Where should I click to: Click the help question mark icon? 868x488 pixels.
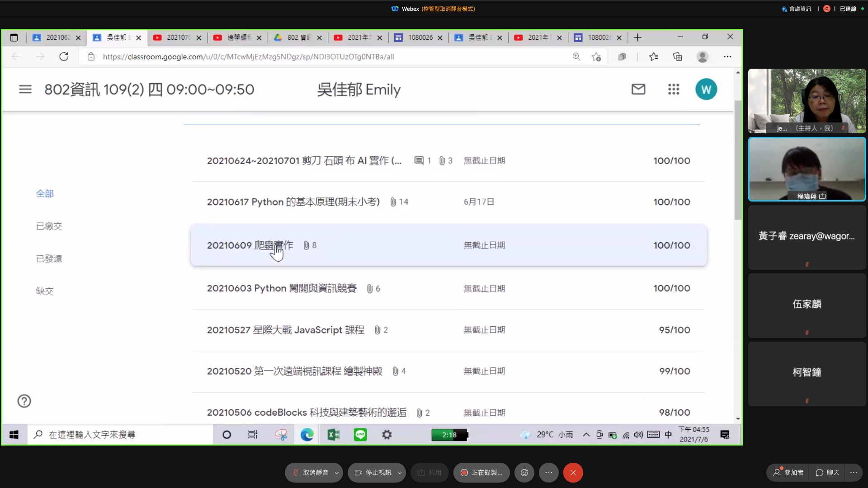tap(24, 401)
